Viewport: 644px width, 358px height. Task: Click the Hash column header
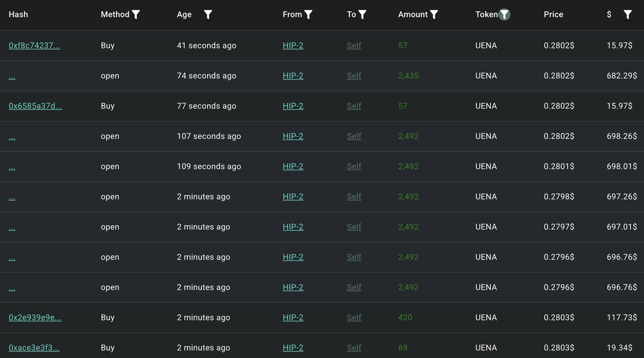(18, 14)
